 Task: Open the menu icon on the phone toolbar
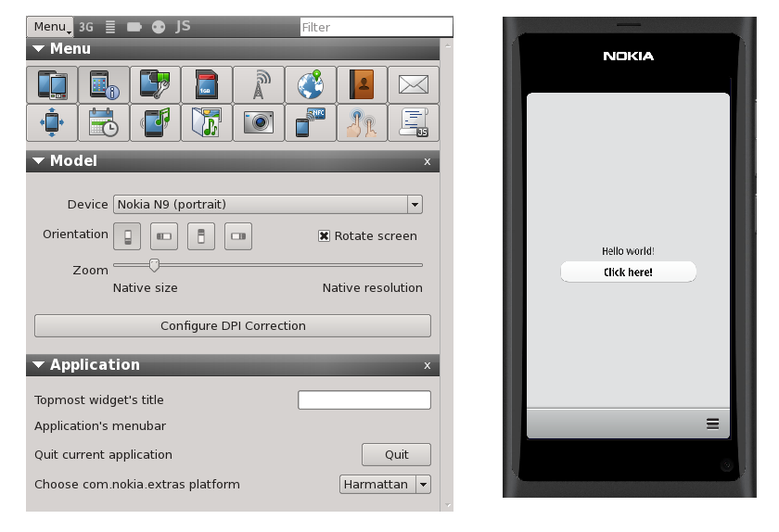coord(712,424)
